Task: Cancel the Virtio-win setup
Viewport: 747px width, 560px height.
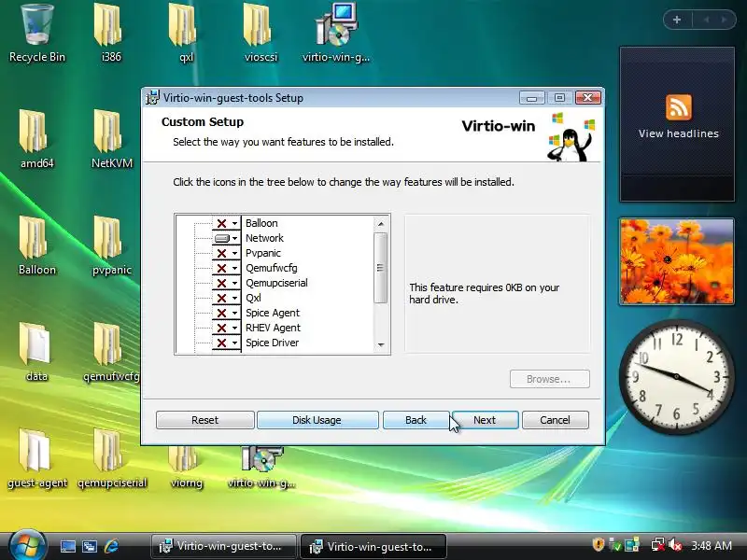Action: pos(555,420)
